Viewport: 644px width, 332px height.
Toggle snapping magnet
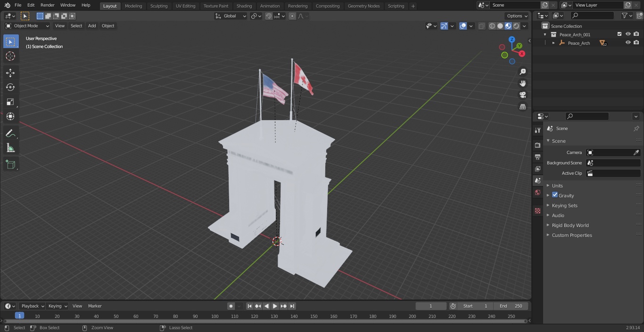pyautogui.click(x=269, y=16)
